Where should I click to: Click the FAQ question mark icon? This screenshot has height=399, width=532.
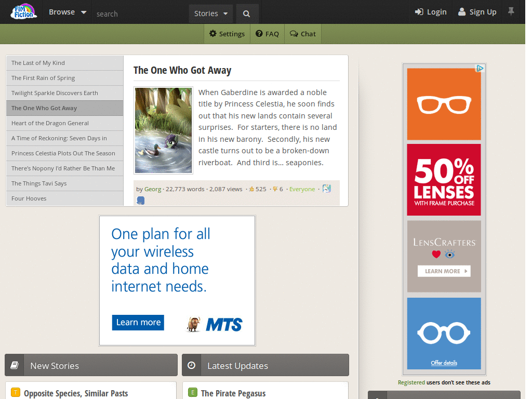coord(259,34)
